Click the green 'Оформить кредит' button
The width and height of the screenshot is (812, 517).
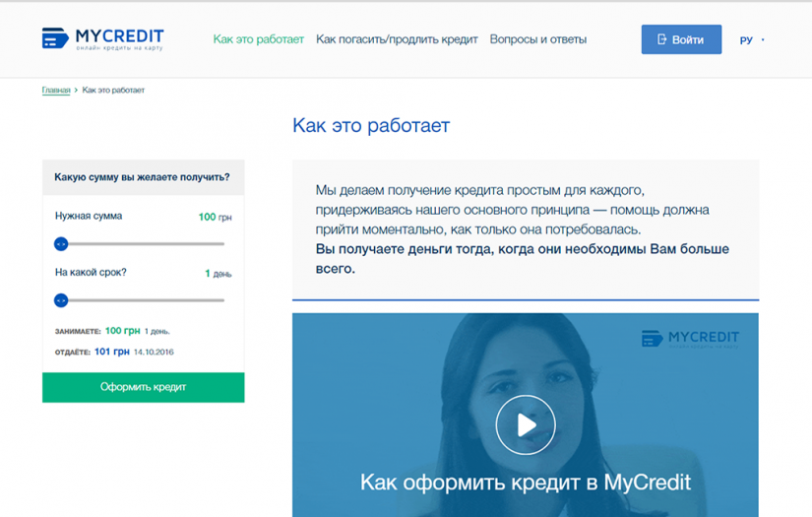pyautogui.click(x=144, y=387)
